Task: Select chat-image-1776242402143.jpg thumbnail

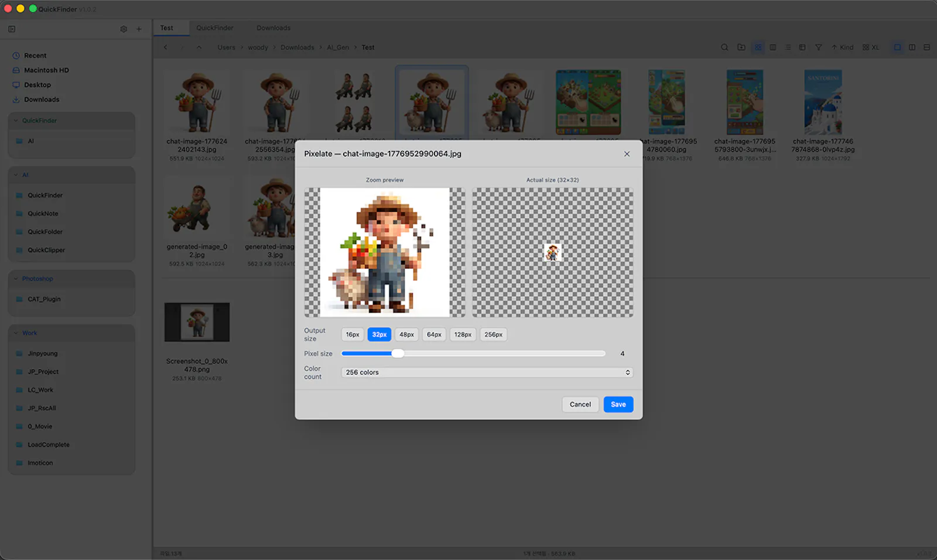Action: [x=197, y=102]
